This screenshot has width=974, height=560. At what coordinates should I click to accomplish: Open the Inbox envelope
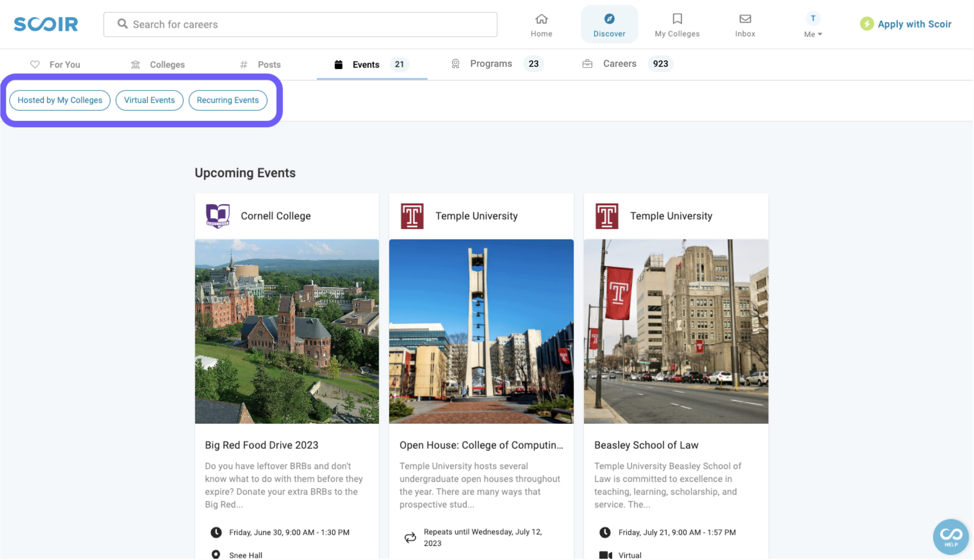(745, 25)
